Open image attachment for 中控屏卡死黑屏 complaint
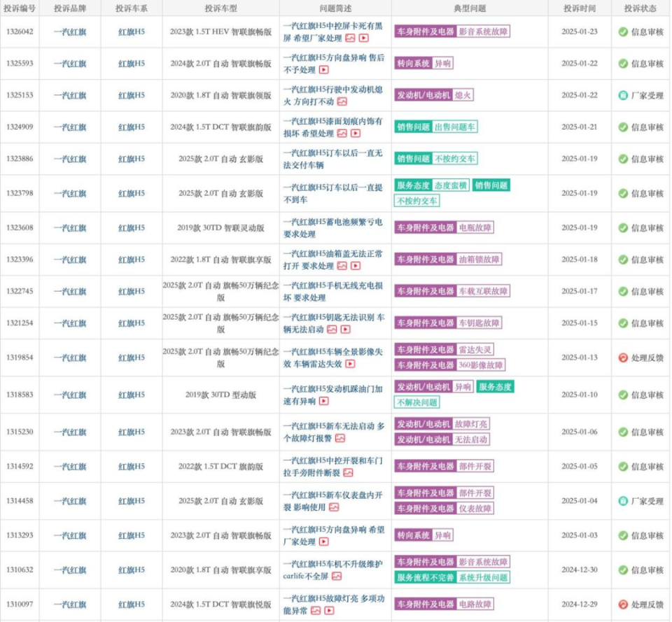Image resolution: width=672 pixels, height=622 pixels. pyautogui.click(x=350, y=38)
